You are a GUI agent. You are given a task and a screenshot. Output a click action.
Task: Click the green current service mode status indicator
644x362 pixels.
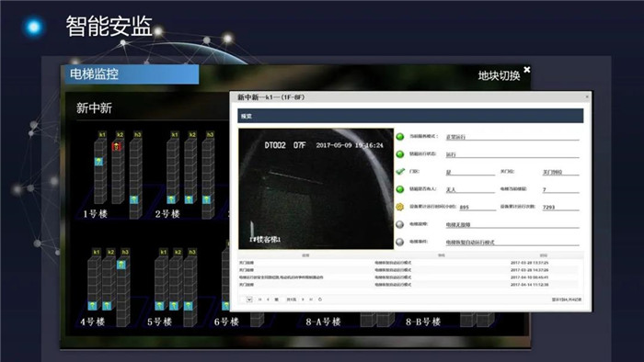click(399, 137)
